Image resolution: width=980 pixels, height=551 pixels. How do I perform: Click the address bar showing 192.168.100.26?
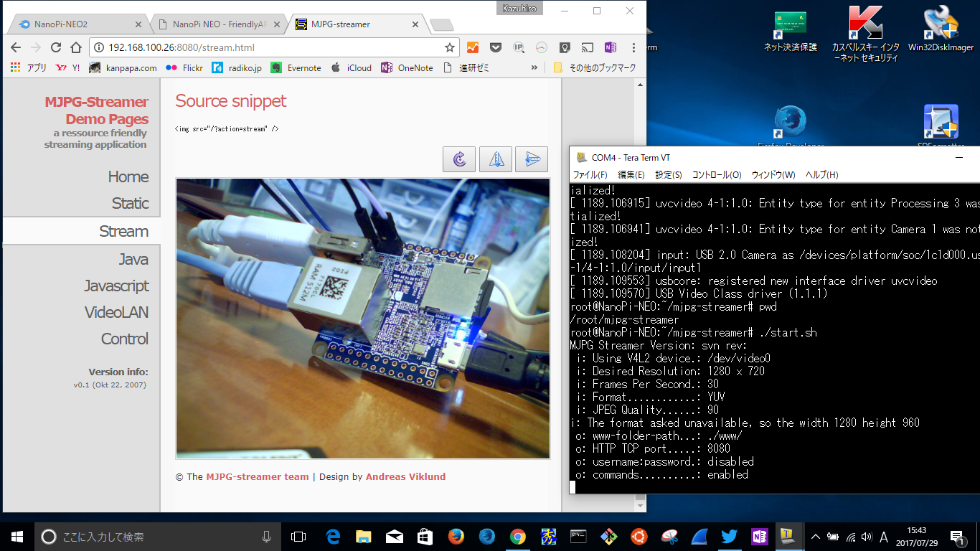(273, 47)
